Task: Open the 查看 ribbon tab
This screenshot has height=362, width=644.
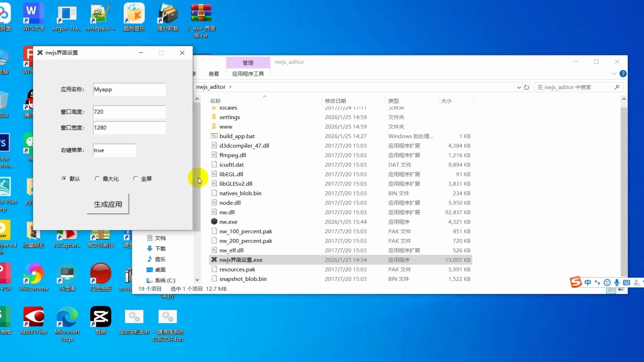Action: (x=214, y=74)
